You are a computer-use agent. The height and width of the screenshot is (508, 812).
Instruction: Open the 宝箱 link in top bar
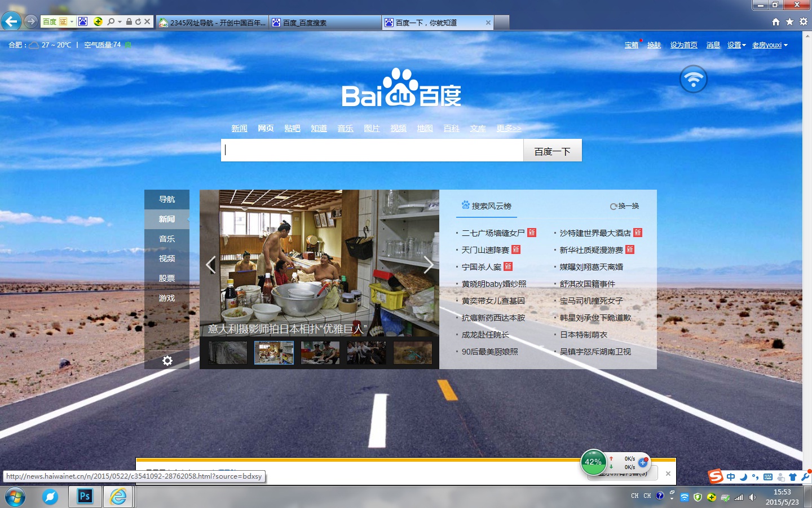click(x=632, y=45)
